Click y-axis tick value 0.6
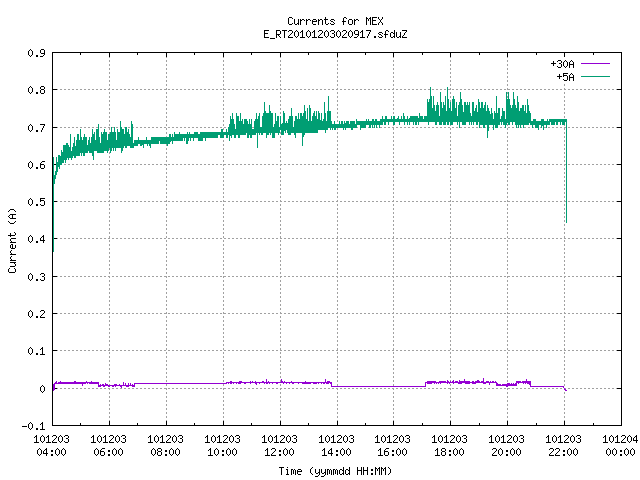640x480 pixels. [36, 165]
